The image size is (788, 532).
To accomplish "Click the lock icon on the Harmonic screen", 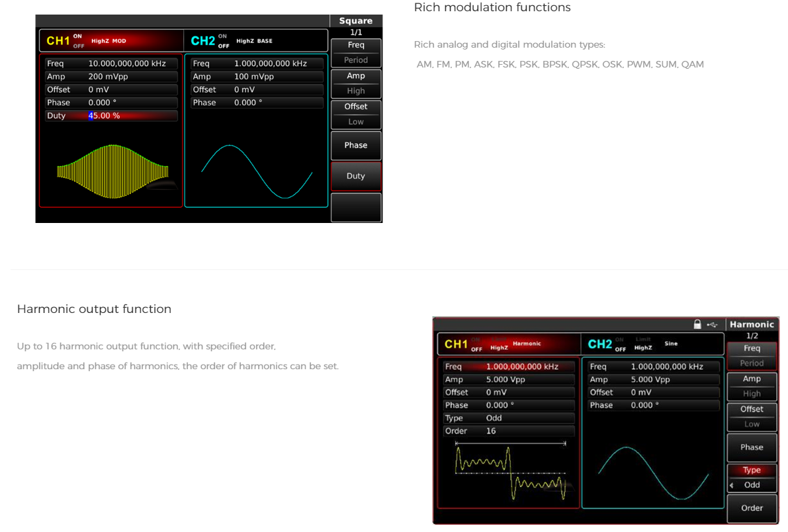I will click(x=697, y=324).
